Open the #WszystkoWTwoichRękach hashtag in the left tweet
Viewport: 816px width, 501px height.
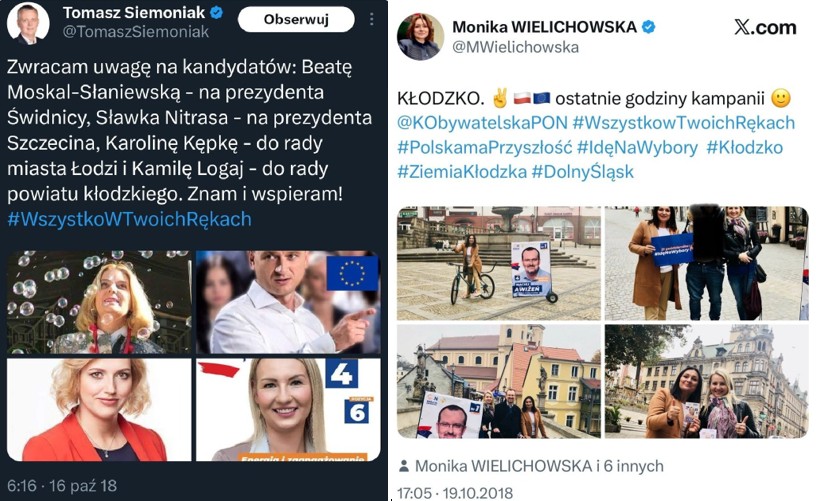[x=130, y=219]
